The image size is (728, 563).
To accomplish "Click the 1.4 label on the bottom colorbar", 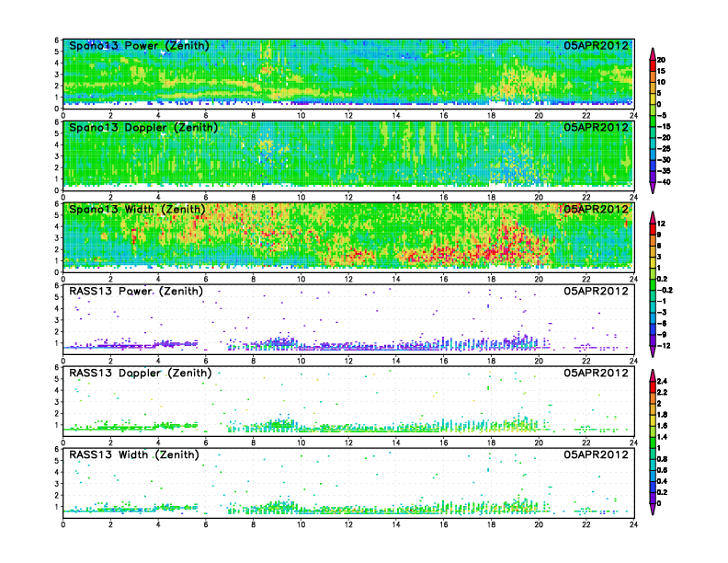I will [663, 437].
